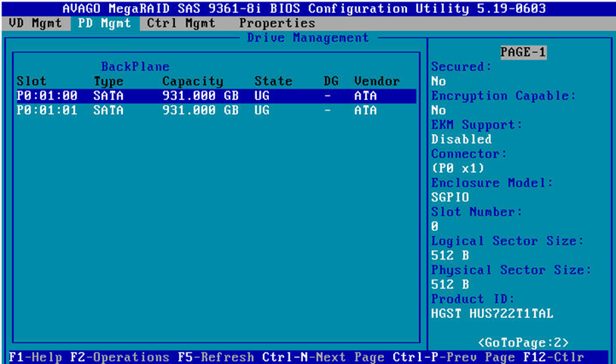Click the Slot Number label
The height and width of the screenshot is (364, 616).
(x=477, y=212)
